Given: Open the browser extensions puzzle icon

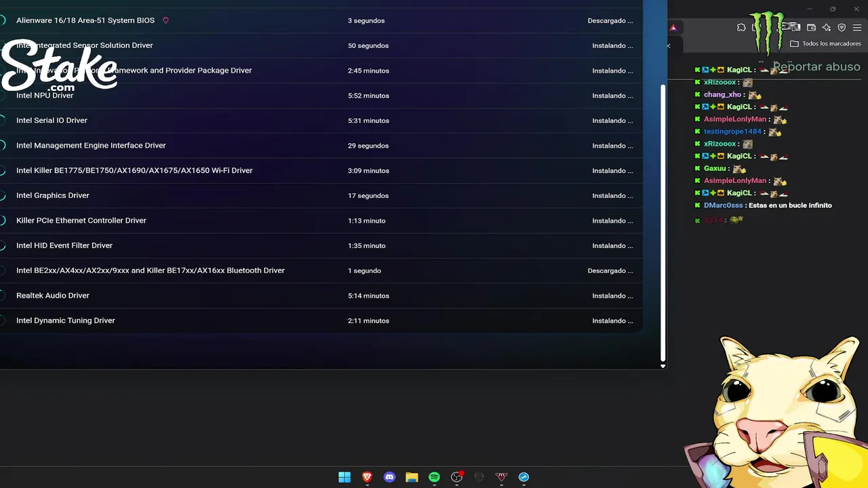Looking at the screenshot, I should tap(741, 28).
